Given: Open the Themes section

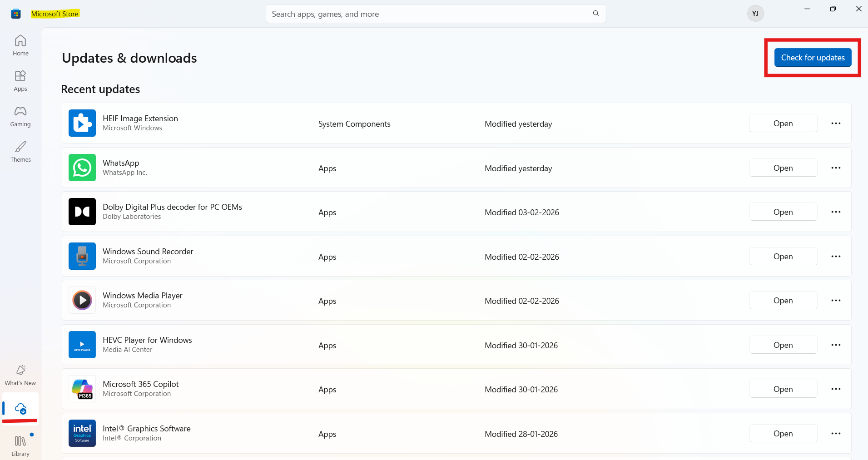Looking at the screenshot, I should click(20, 152).
